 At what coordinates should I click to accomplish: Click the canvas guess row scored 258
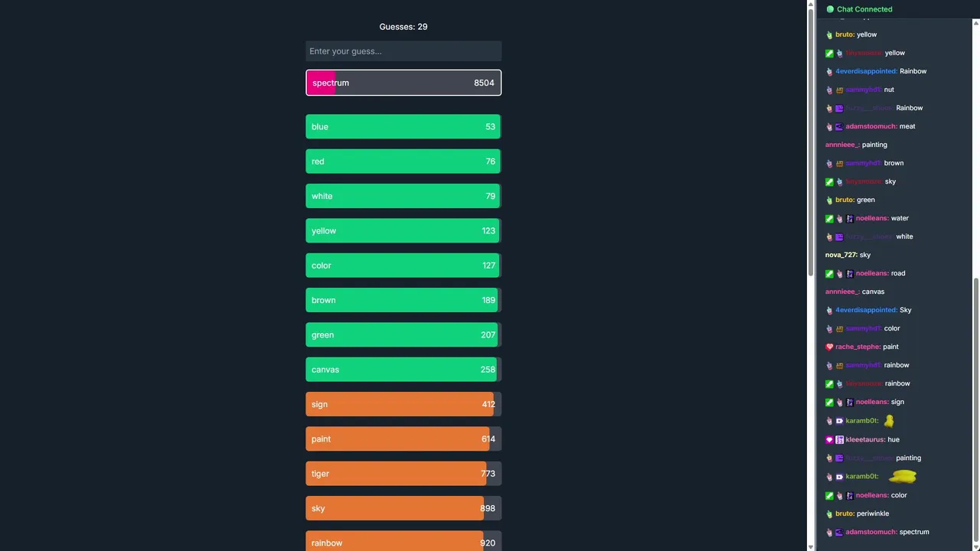click(x=403, y=370)
